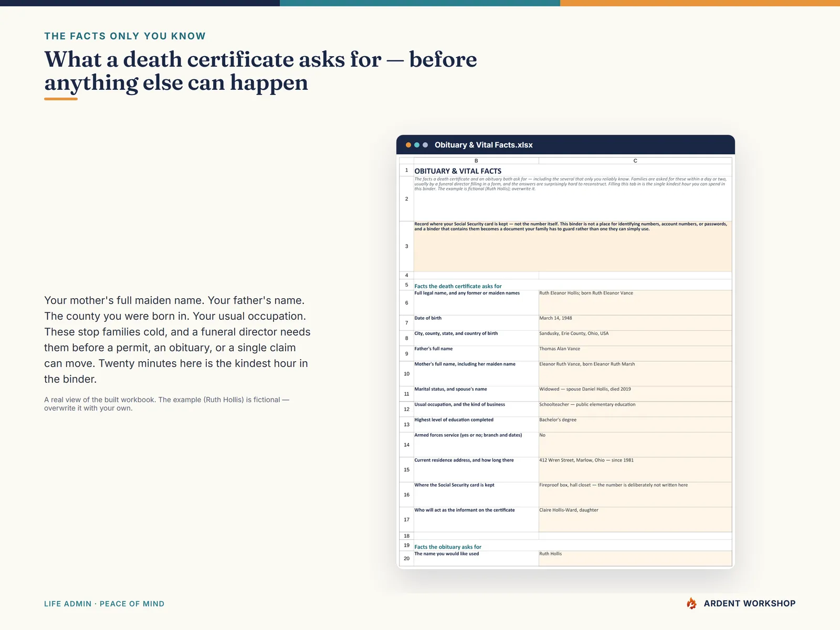
Task: Click "Mother's full name, including her maiden name"
Action: click(476, 374)
